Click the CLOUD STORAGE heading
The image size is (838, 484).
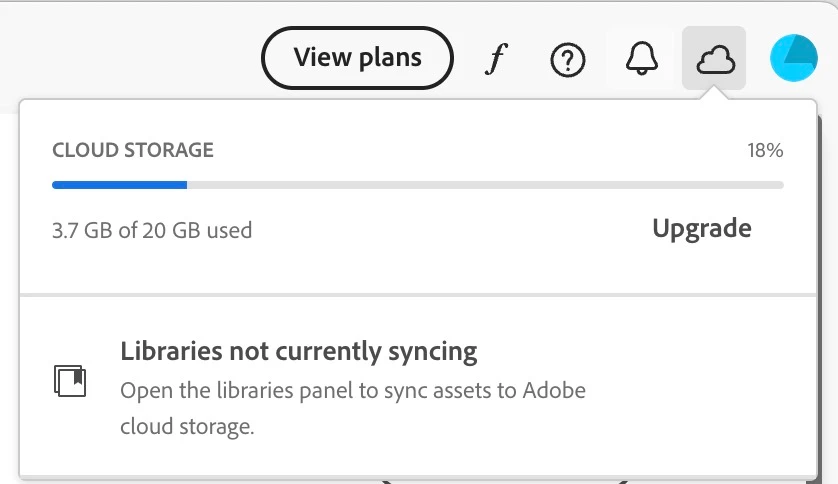click(133, 151)
